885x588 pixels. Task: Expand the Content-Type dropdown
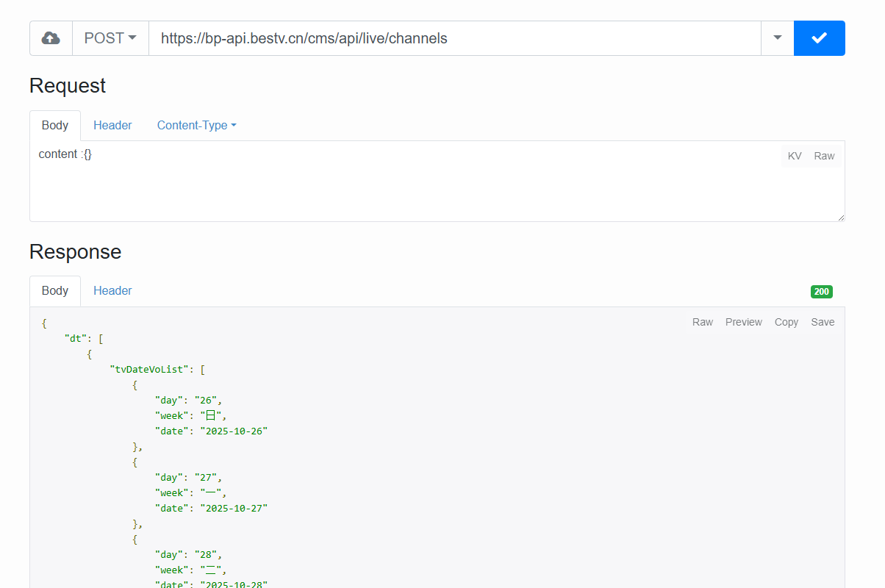click(x=196, y=125)
